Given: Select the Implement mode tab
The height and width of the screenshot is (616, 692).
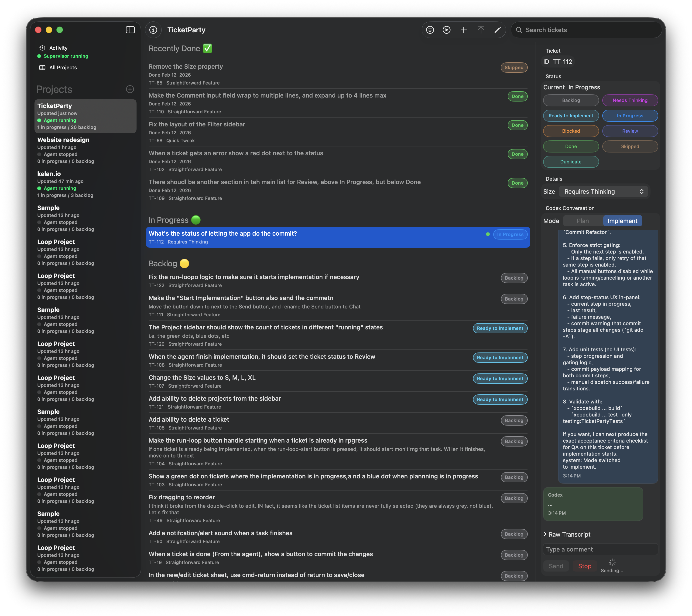Looking at the screenshot, I should (x=622, y=221).
